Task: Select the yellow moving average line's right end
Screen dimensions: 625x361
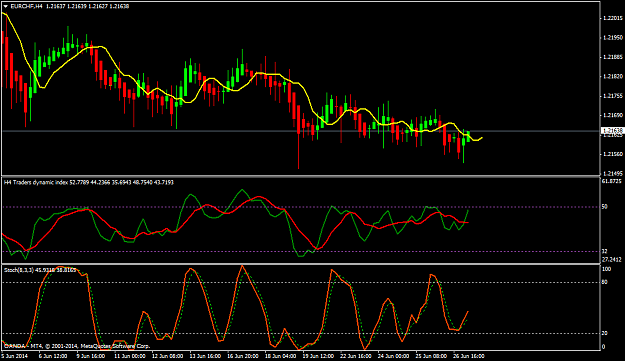Action: pos(482,138)
